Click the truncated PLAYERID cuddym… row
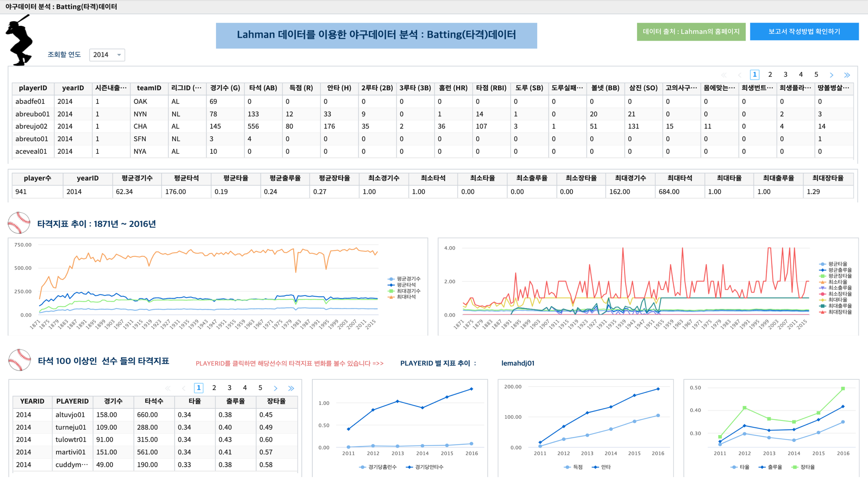Viewport: 868px width, 479px height. [x=72, y=465]
